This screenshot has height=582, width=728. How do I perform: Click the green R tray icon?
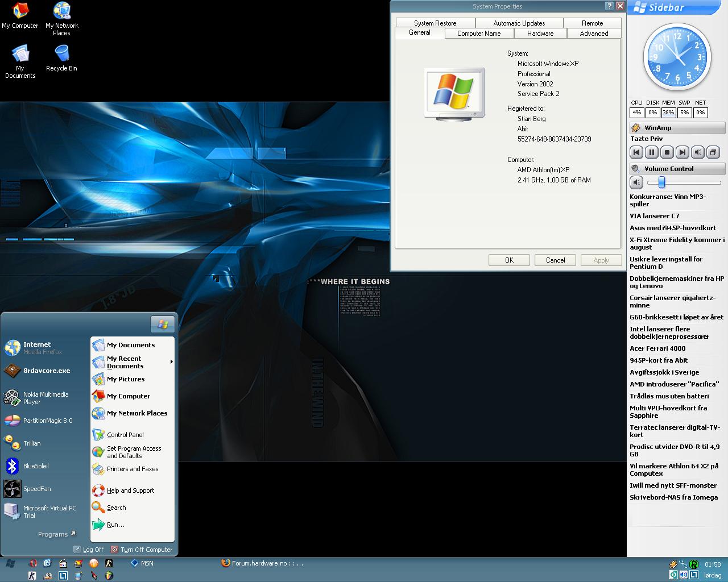[694, 564]
